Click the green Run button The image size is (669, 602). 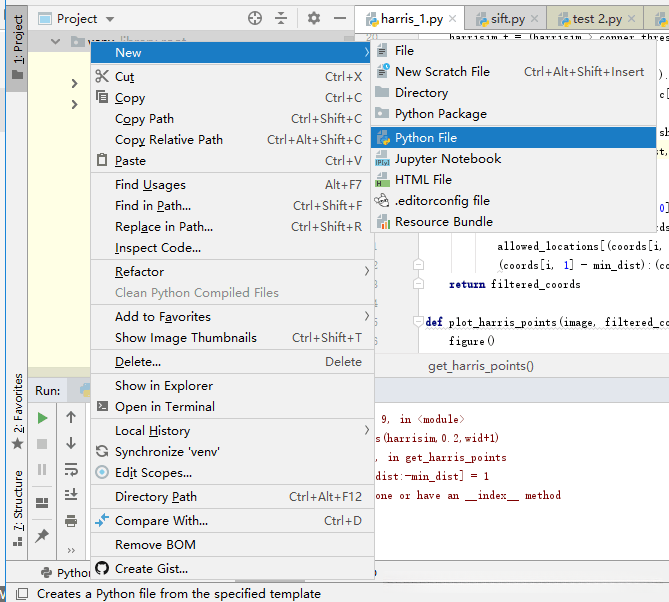point(42,417)
